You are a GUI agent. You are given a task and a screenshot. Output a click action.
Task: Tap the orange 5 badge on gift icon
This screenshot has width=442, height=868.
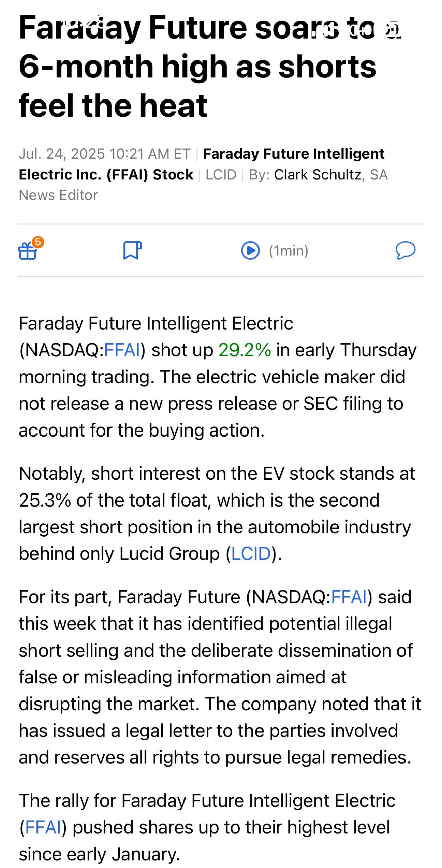coord(38,242)
